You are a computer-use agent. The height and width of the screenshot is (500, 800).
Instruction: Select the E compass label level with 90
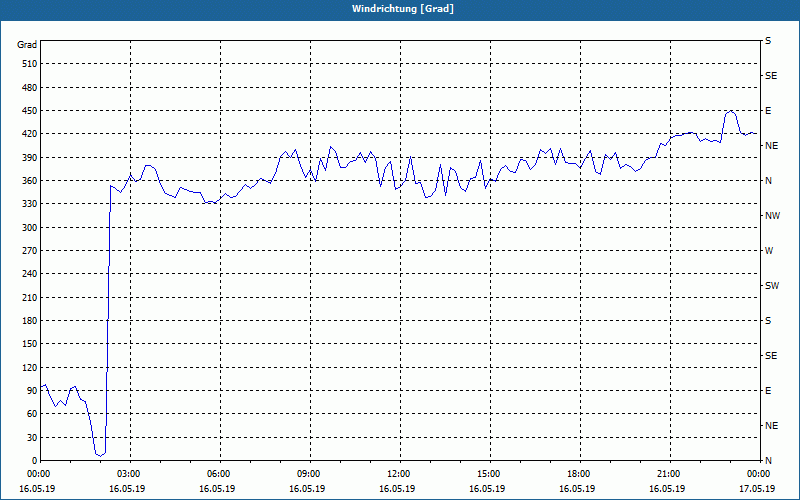point(768,391)
